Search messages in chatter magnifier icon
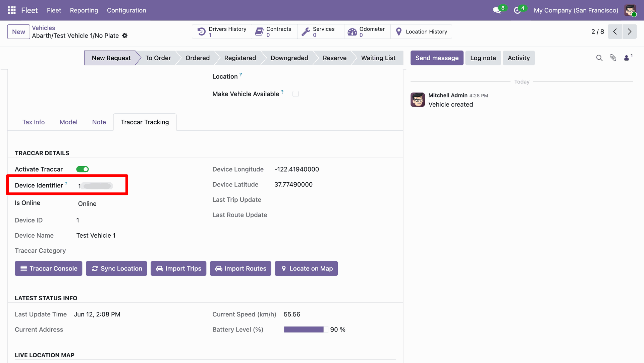This screenshot has width=644, height=363. (x=599, y=58)
